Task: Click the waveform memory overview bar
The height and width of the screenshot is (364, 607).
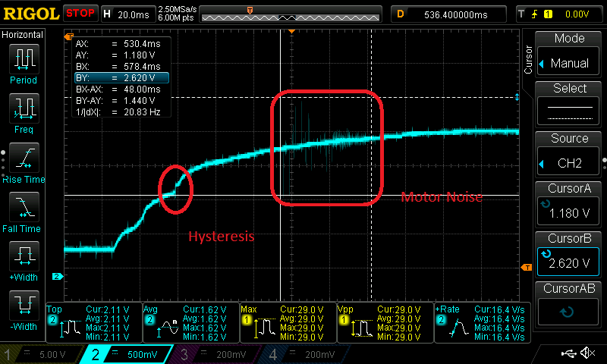Action: [291, 14]
